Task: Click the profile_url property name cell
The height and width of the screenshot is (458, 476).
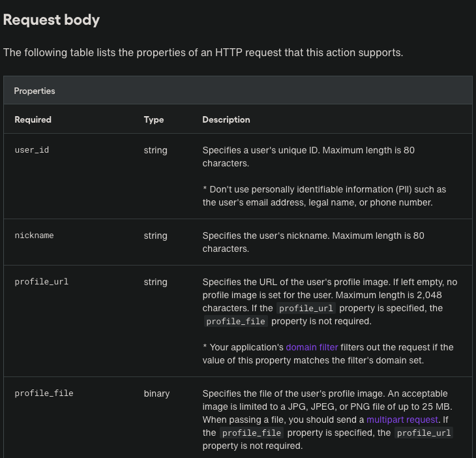Action: coord(41,282)
